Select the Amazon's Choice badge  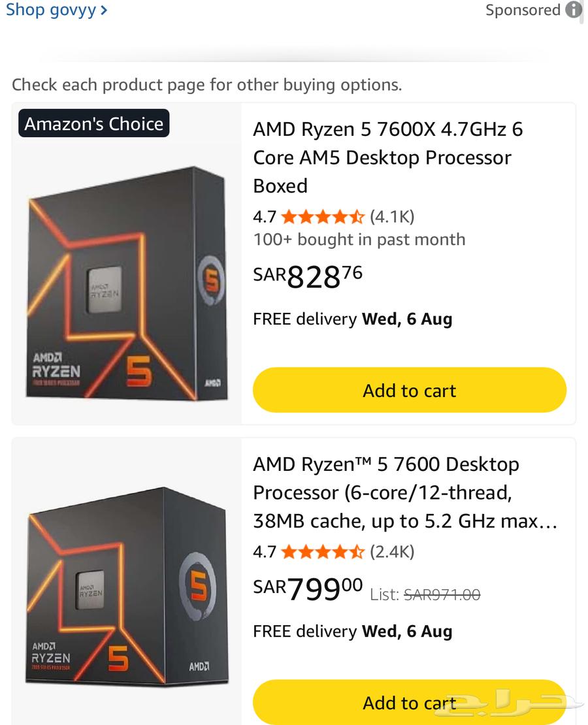tap(93, 123)
